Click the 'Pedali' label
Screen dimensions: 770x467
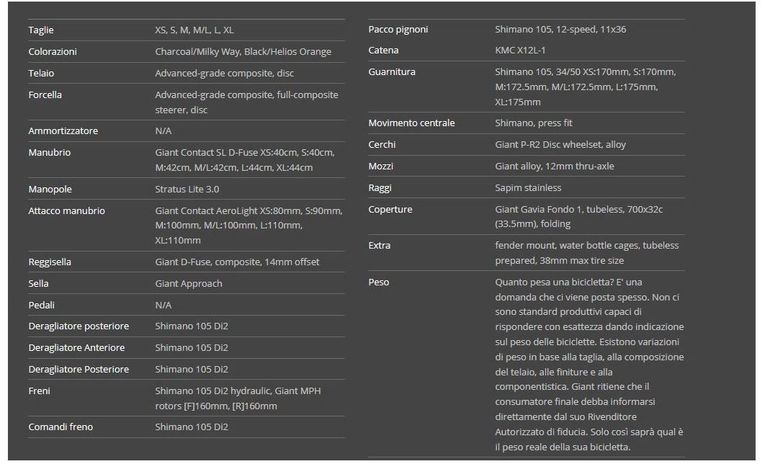click(x=41, y=305)
